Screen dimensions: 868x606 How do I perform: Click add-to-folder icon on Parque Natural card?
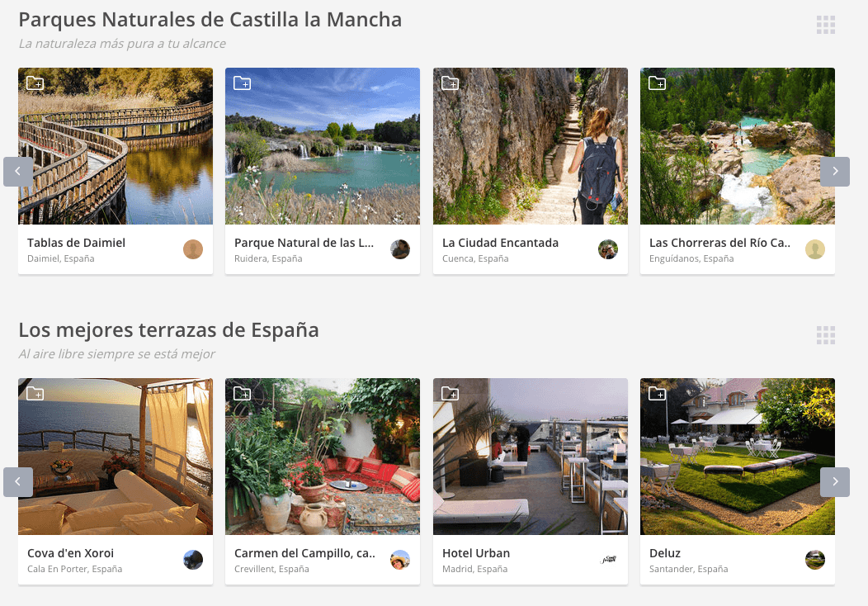tap(242, 83)
